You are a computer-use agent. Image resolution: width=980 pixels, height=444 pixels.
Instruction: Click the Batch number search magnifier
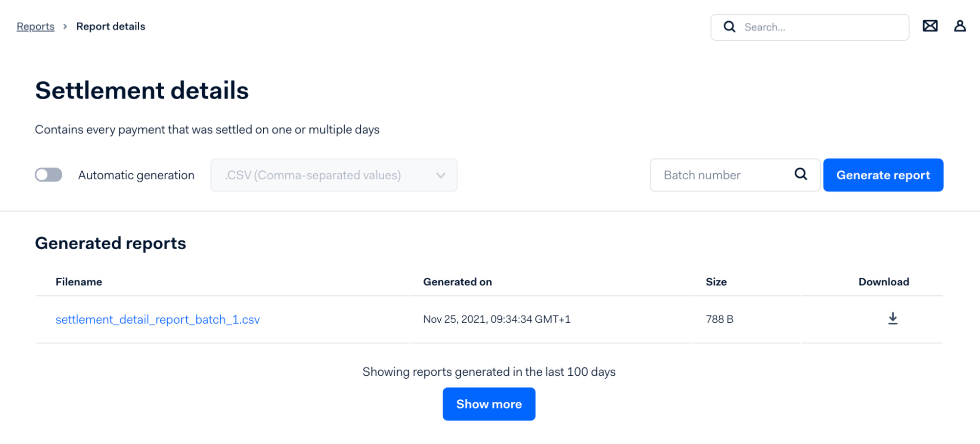click(801, 174)
